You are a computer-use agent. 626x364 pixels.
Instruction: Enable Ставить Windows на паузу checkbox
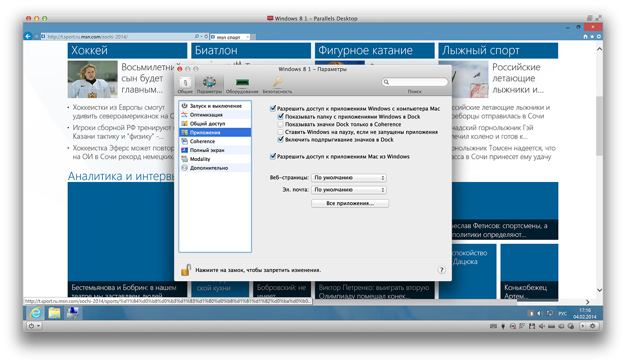(x=280, y=132)
